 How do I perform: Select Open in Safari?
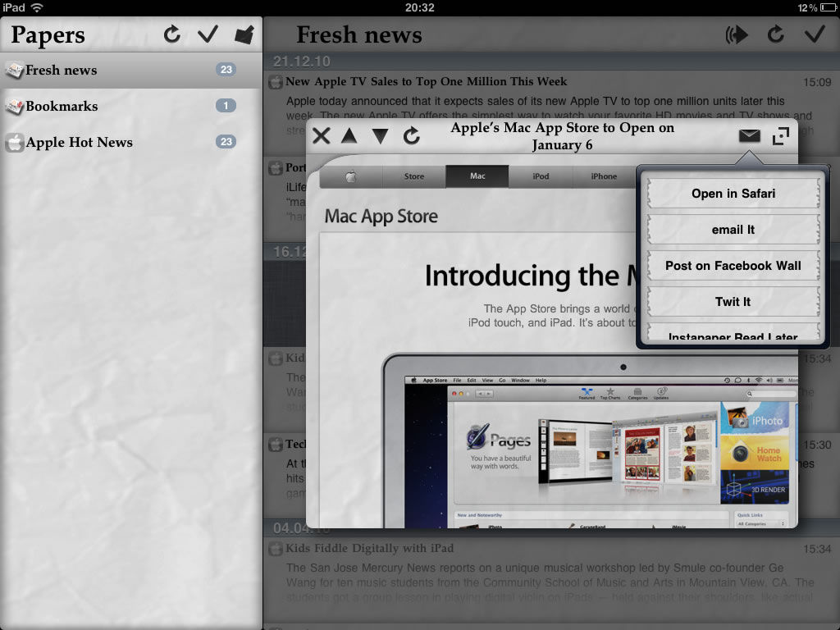coord(733,194)
